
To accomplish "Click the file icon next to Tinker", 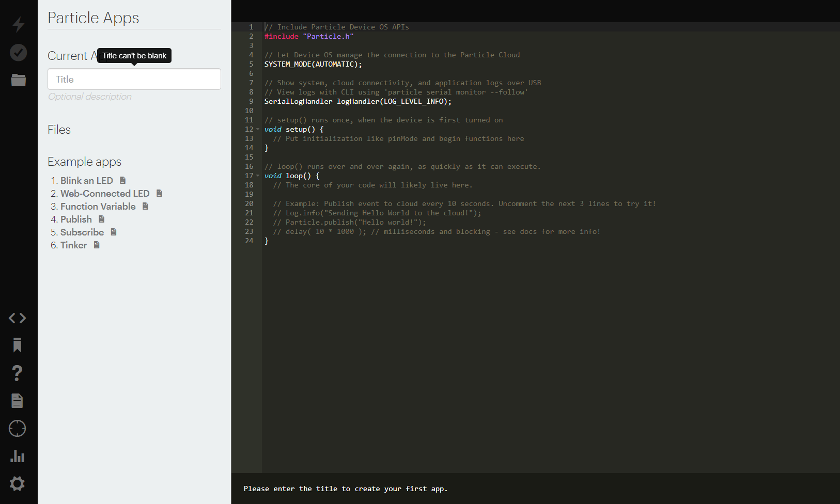I will tap(96, 245).
